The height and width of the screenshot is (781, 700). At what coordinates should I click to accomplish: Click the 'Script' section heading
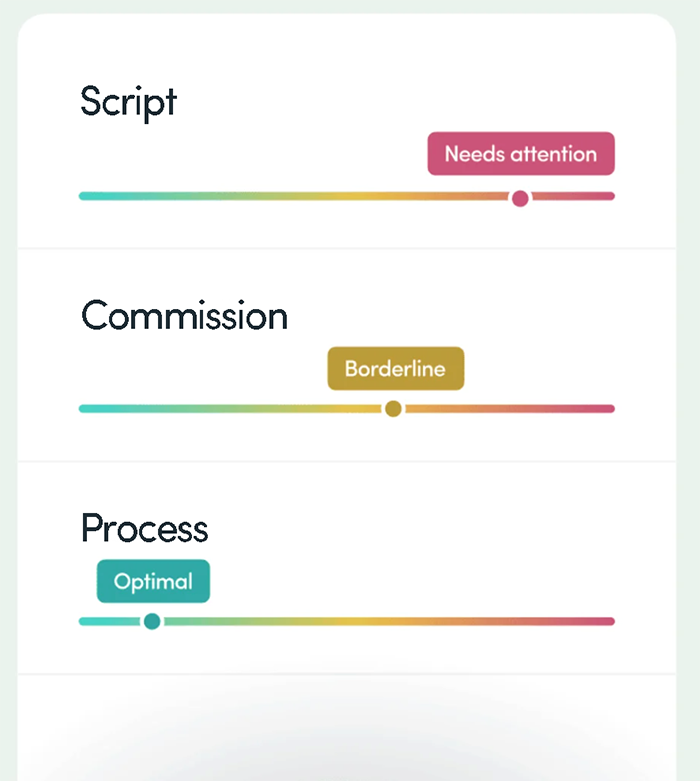(128, 102)
